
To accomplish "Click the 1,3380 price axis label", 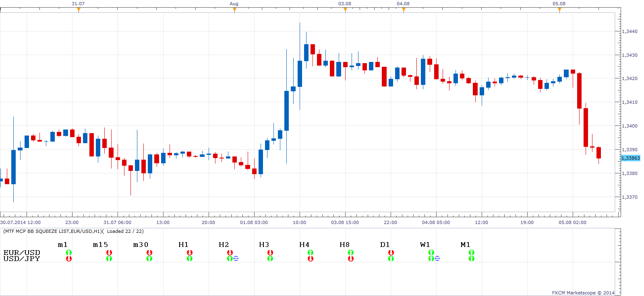I will click(x=630, y=173).
